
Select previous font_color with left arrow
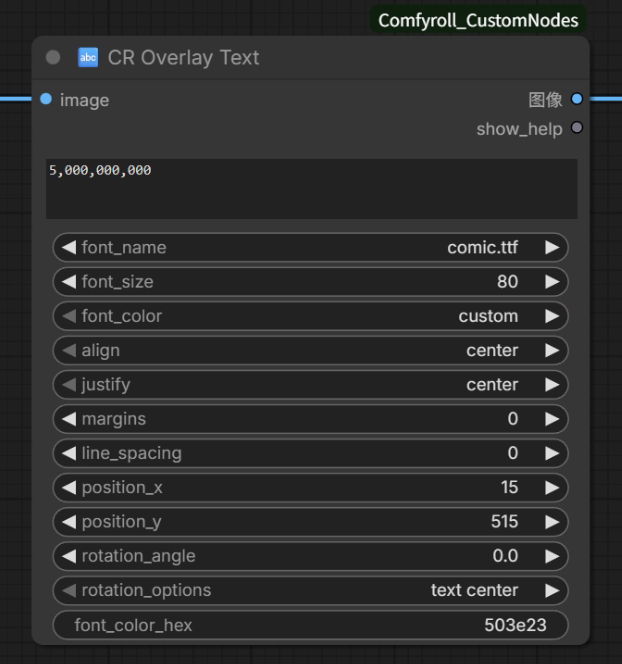click(69, 316)
